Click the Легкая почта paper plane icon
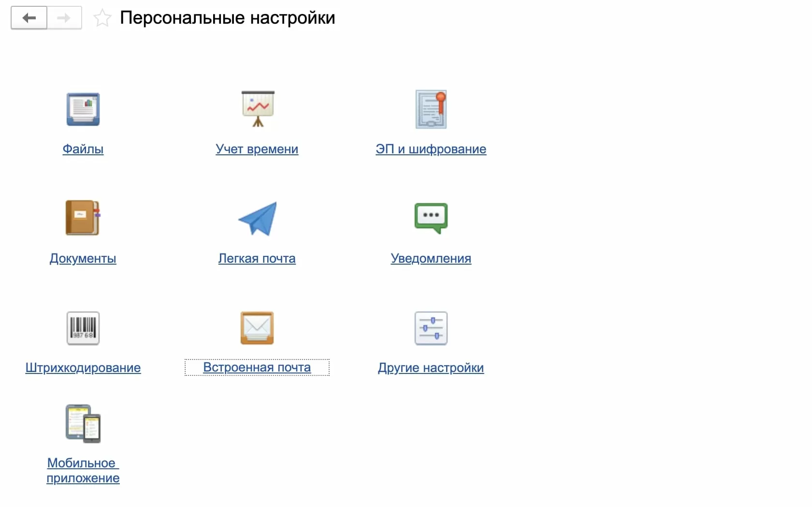This screenshot has height=507, width=812. [x=258, y=219]
